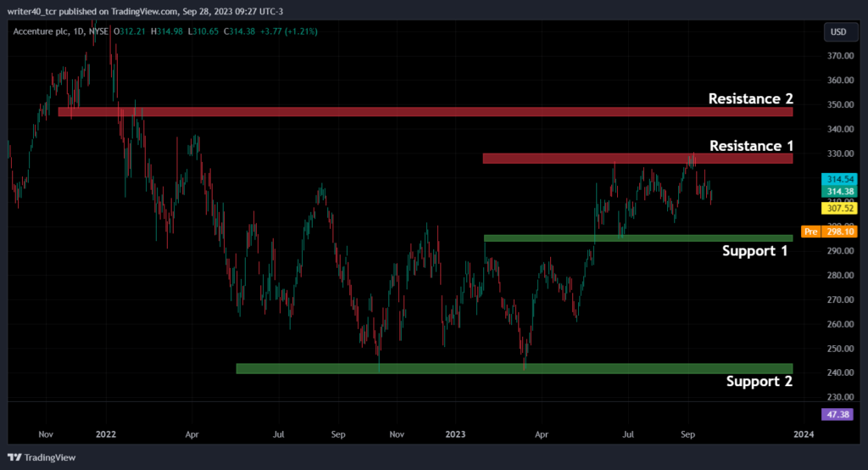Image resolution: width=868 pixels, height=470 pixels.
Task: Click the high price H314.98 value
Action: (x=167, y=31)
